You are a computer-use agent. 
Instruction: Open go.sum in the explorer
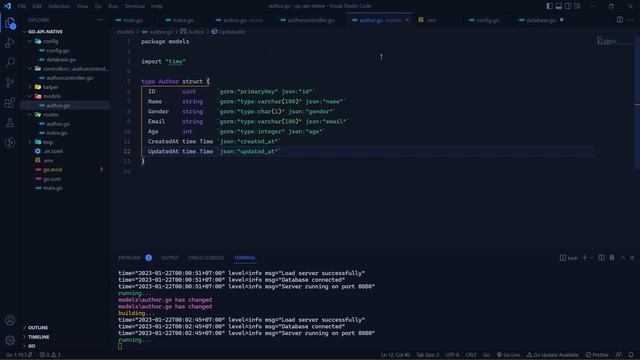point(52,179)
